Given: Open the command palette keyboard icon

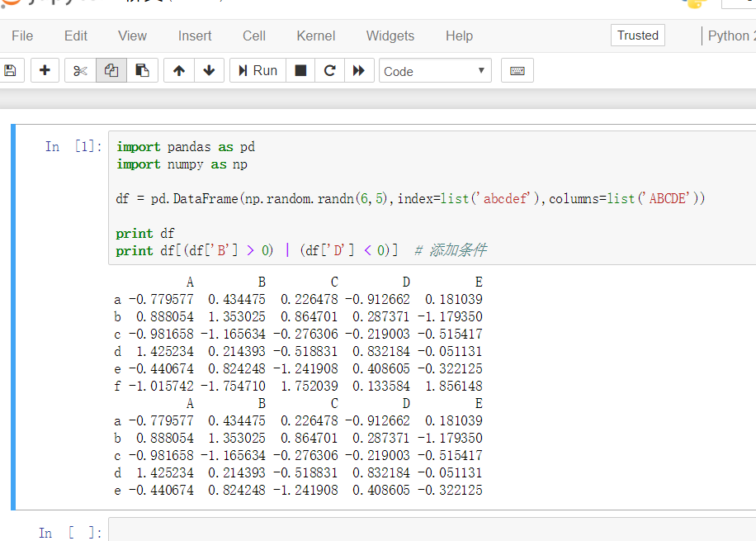Looking at the screenshot, I should click(517, 70).
